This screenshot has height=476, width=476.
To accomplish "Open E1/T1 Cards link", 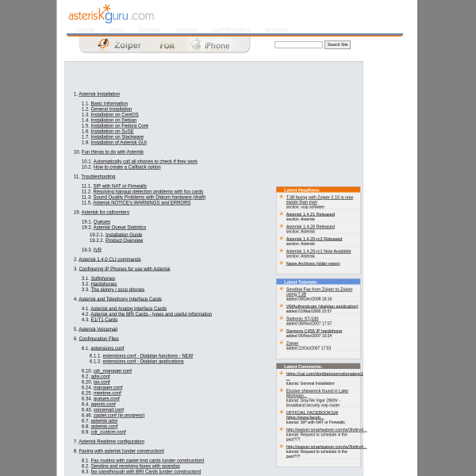I will click(x=104, y=320).
